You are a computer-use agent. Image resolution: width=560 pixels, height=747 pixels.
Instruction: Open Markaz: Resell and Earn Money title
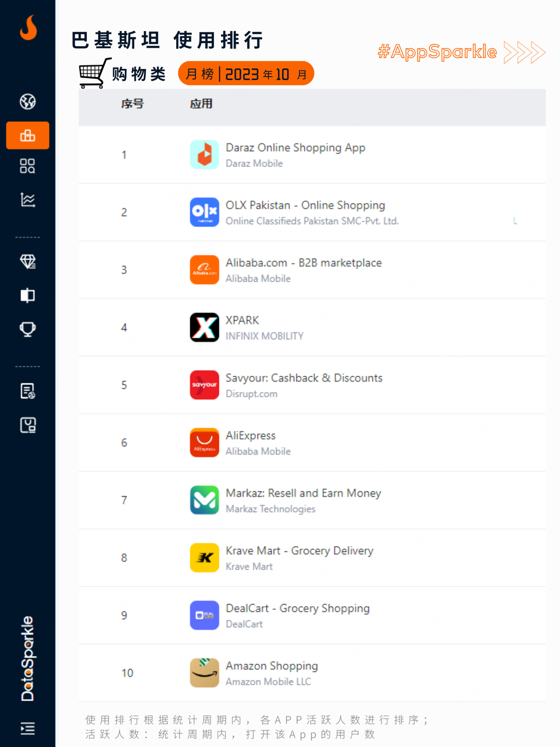pos(303,493)
